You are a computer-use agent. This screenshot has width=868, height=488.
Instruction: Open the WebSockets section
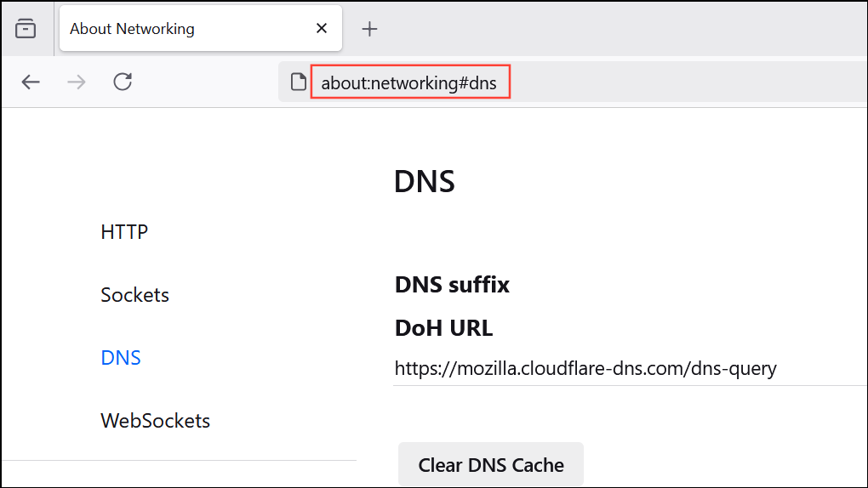point(155,421)
